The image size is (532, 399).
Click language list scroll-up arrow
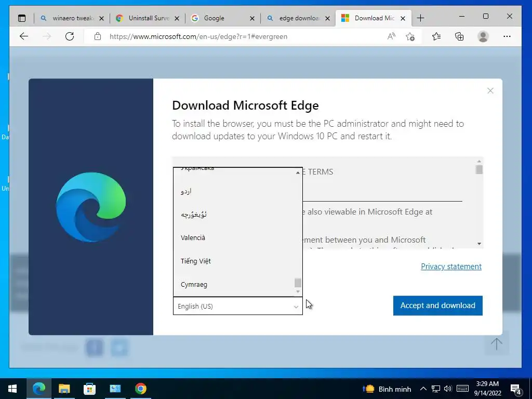tap(298, 172)
